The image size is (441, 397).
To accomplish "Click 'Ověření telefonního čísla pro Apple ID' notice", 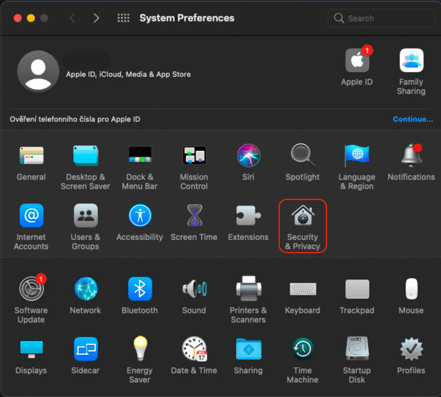I will tap(75, 119).
